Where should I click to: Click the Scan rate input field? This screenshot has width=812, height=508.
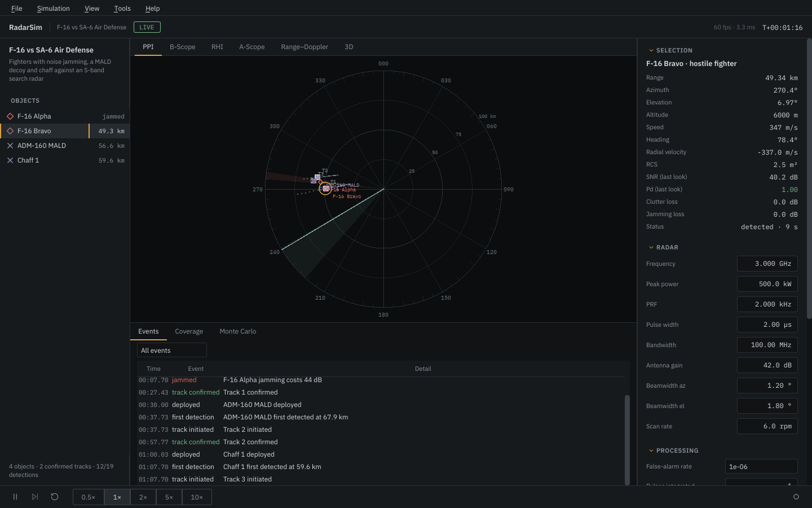(x=767, y=426)
